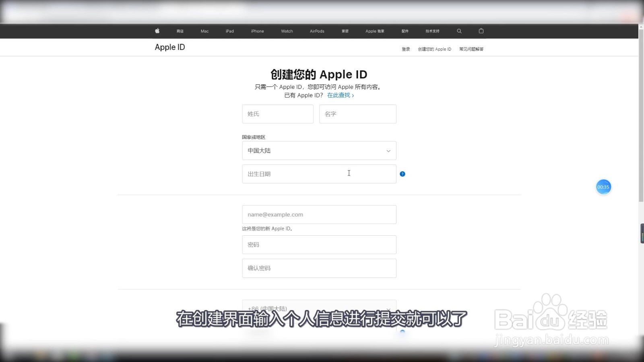Open the Watch navigation item
644x362 pixels.
(287, 31)
